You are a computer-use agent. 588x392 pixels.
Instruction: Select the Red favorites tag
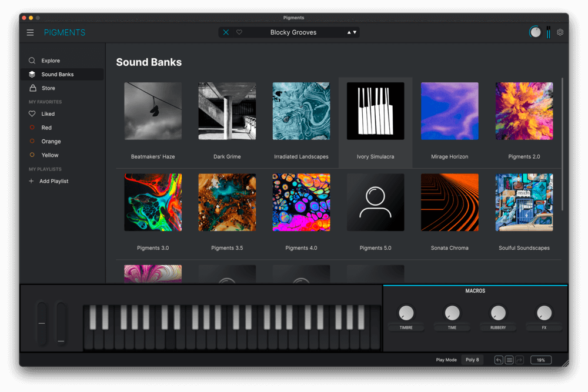[x=46, y=128]
